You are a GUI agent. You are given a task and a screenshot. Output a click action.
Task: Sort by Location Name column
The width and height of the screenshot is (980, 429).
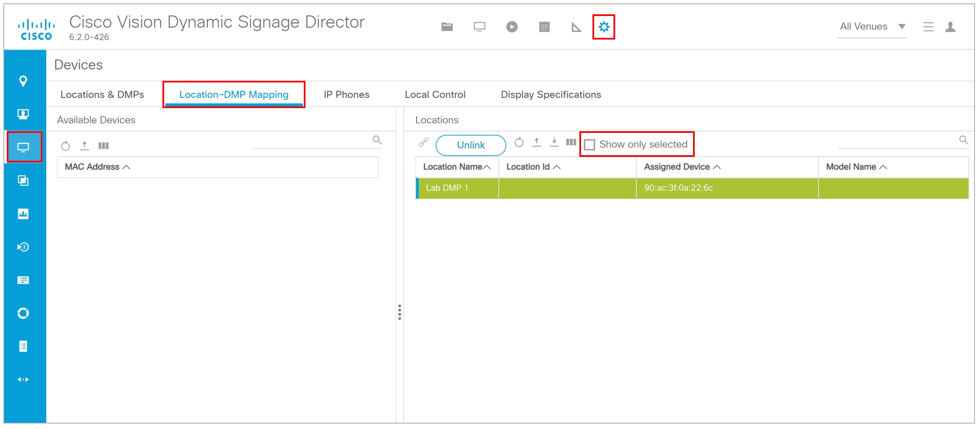[457, 167]
